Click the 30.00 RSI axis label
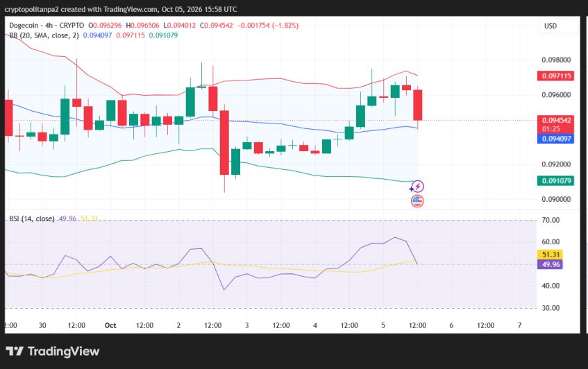Viewport: 588px width, 369px height. pyautogui.click(x=551, y=307)
